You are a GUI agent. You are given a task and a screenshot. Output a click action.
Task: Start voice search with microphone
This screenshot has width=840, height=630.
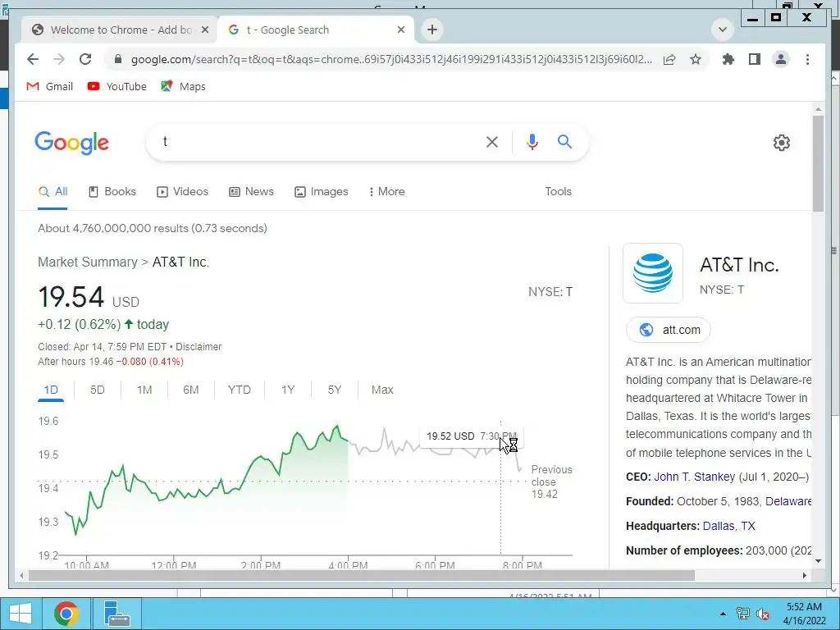click(x=532, y=142)
